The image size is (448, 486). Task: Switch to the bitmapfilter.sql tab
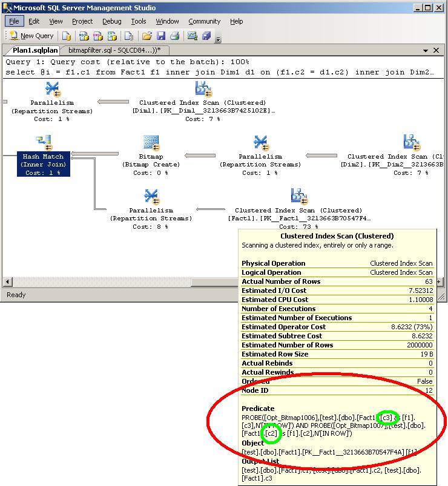[x=114, y=50]
